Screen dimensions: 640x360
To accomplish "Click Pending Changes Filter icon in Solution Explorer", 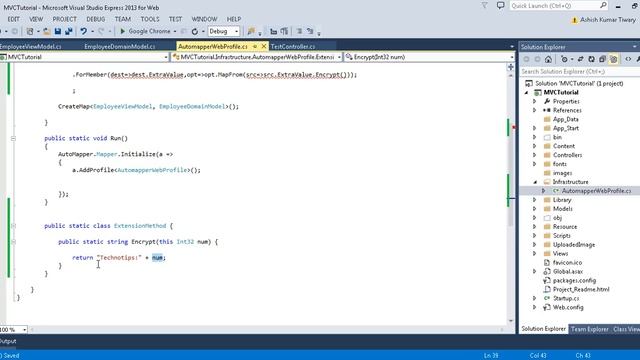I will (564, 60).
